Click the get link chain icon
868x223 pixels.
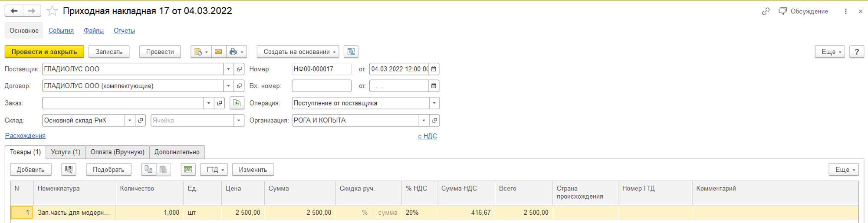click(x=766, y=11)
